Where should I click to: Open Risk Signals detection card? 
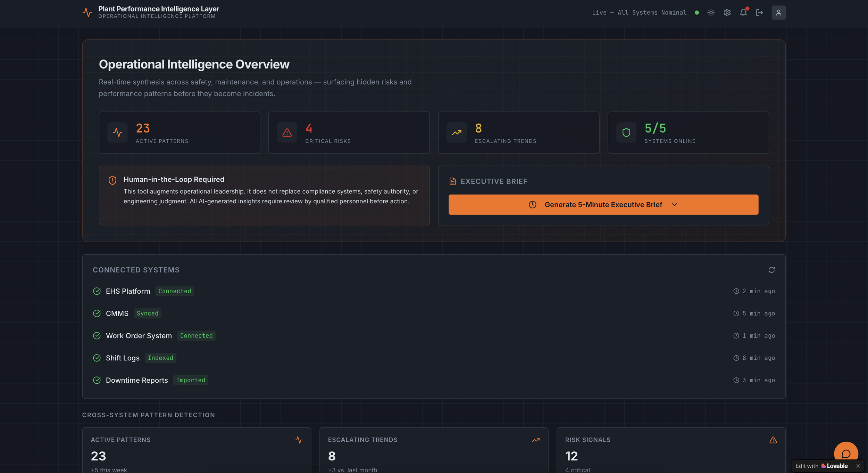pyautogui.click(x=670, y=452)
